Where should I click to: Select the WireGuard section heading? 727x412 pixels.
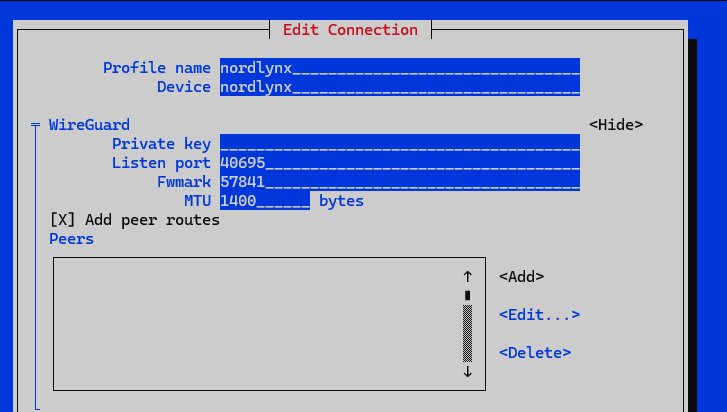(89, 125)
